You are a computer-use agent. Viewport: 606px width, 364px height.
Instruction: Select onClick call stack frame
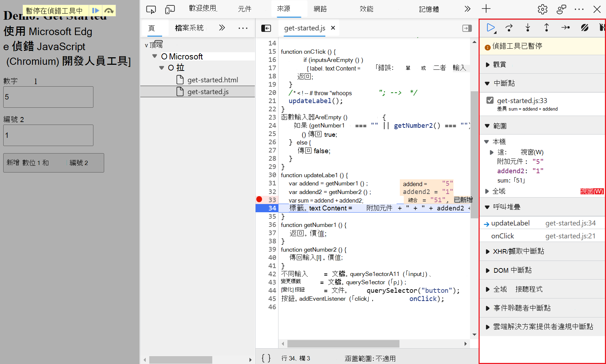(x=542, y=236)
